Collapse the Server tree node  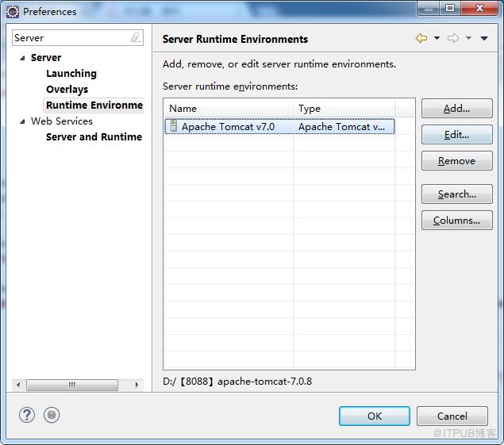[22, 58]
